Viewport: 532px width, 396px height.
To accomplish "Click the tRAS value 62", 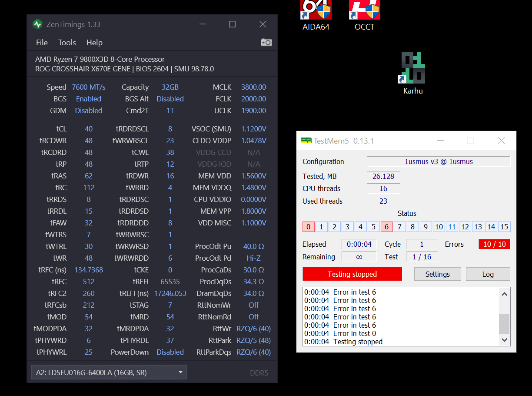I will pos(89,176).
